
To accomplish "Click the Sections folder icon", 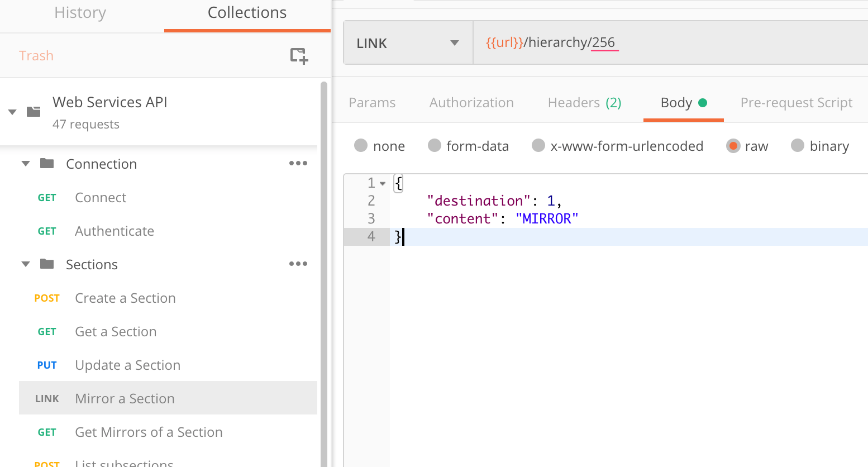I will [47, 264].
